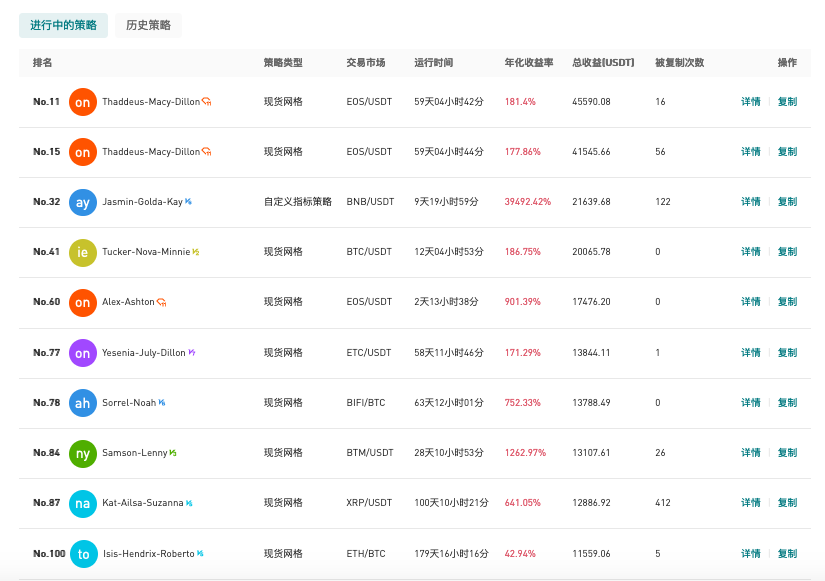Click 复制 in Sorrel-Noah's row

pos(787,403)
